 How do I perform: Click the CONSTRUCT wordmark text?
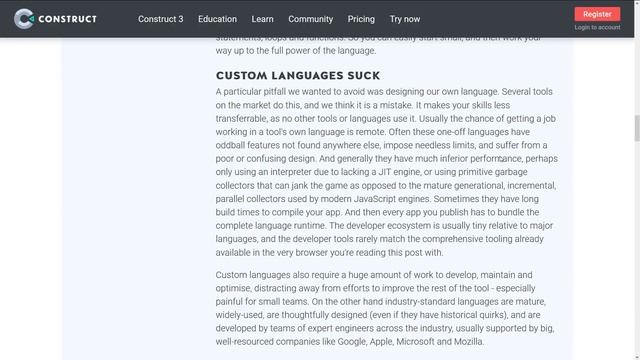[x=67, y=19]
